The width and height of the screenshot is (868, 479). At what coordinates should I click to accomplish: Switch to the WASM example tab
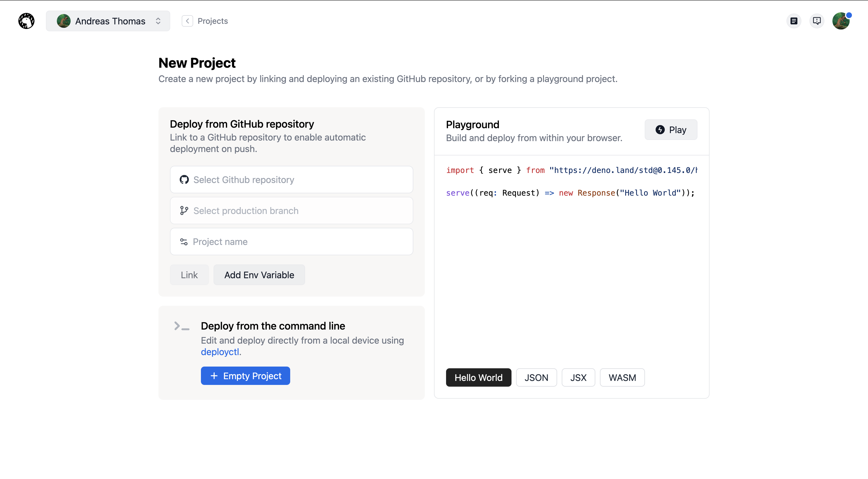coord(622,378)
